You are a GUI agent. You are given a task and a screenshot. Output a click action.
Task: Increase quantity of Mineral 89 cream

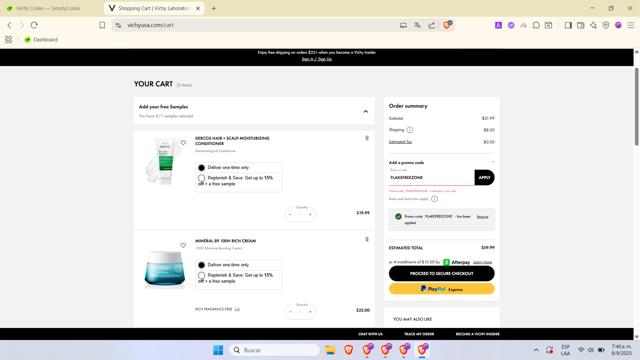click(x=310, y=312)
